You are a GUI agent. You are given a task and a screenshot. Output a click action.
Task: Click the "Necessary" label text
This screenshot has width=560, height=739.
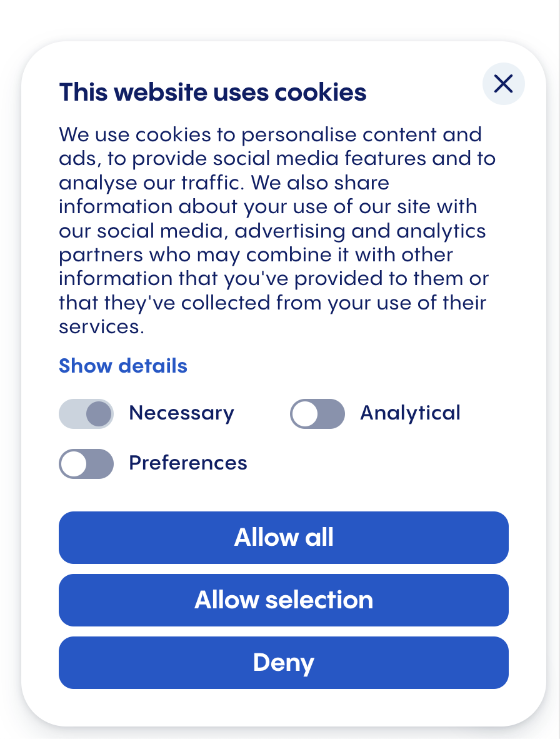(181, 413)
